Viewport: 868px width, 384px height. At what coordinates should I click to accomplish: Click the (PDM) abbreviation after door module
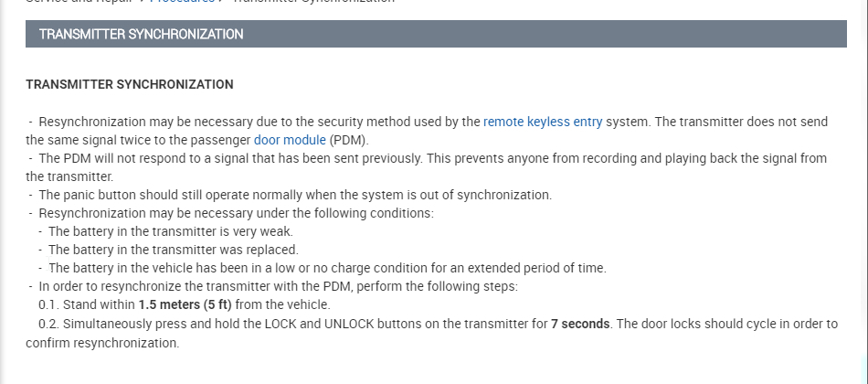[x=348, y=140]
